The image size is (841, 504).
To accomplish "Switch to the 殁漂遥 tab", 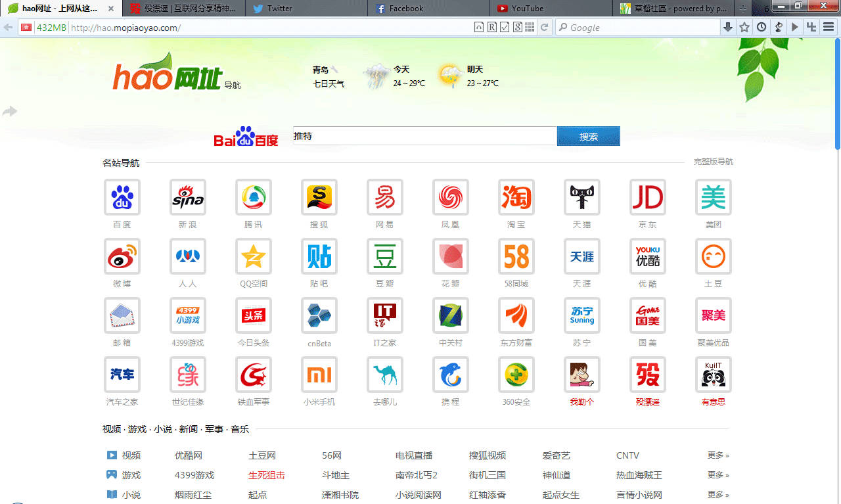I will coord(184,9).
